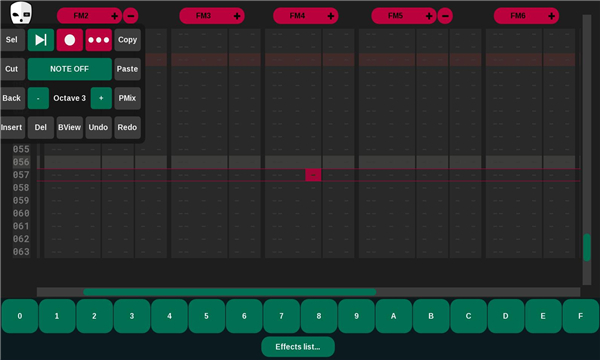The height and width of the screenshot is (360, 600).
Task: Open the PMix panel
Action: coord(127,98)
